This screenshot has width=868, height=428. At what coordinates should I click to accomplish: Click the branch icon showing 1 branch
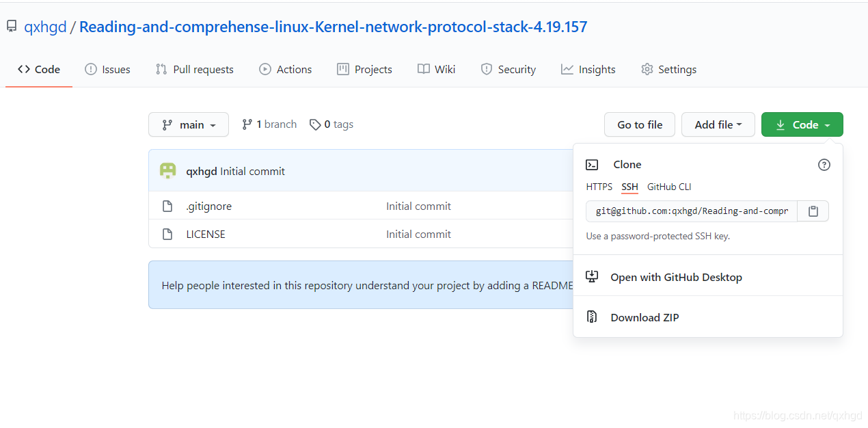247,124
